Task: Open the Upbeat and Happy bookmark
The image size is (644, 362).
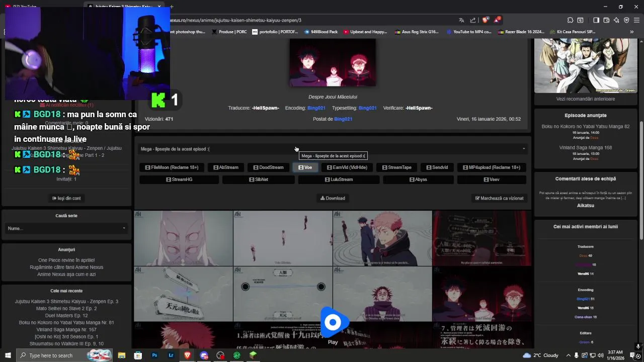Action: click(x=365, y=32)
